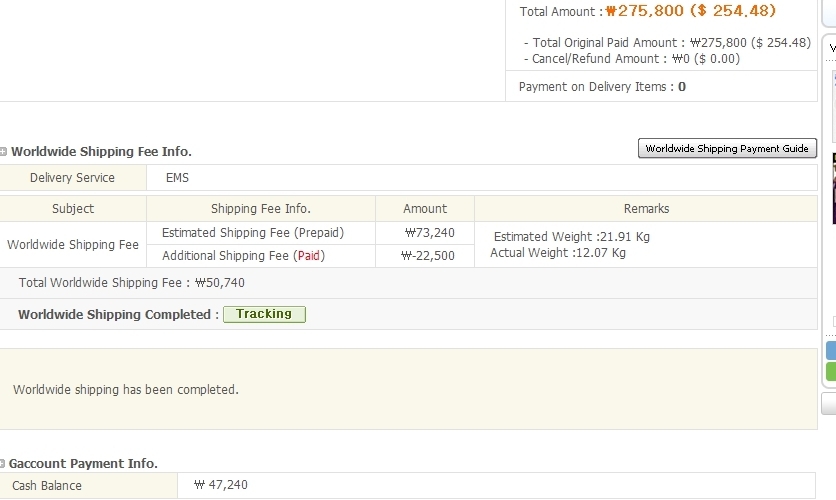Click the EMS delivery service value
The image size is (836, 500).
[177, 178]
